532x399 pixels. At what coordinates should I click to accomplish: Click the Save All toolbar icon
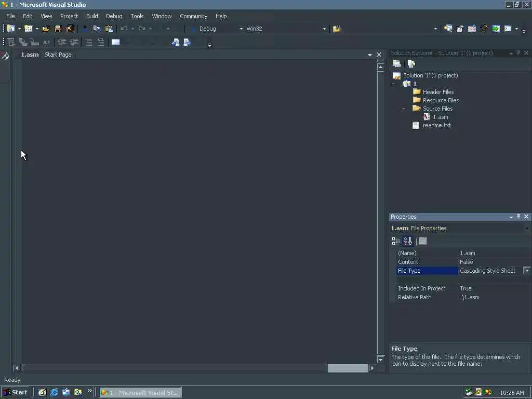[x=70, y=29]
